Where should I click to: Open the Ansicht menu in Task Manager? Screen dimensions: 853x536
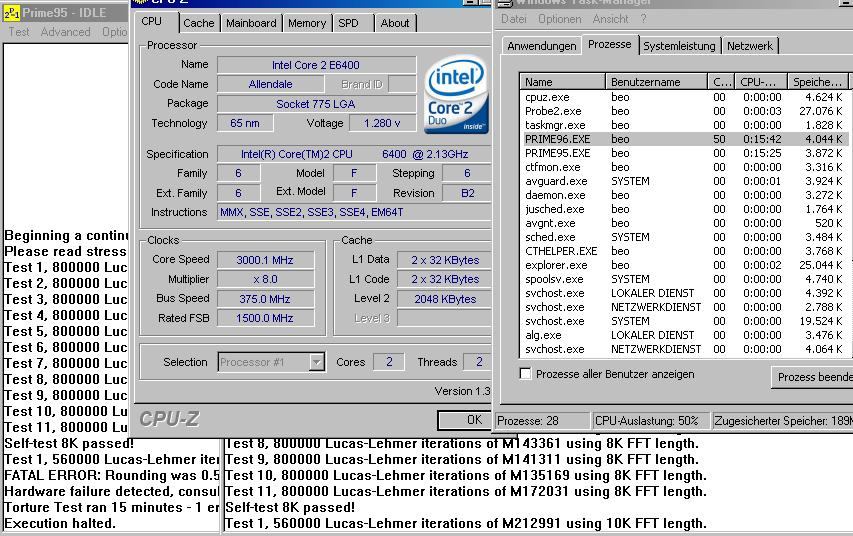pyautogui.click(x=610, y=19)
